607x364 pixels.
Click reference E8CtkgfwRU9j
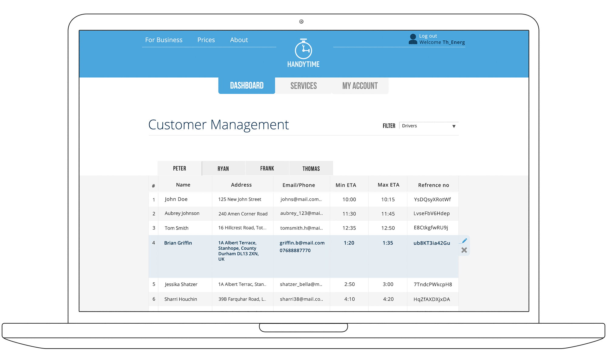431,227
